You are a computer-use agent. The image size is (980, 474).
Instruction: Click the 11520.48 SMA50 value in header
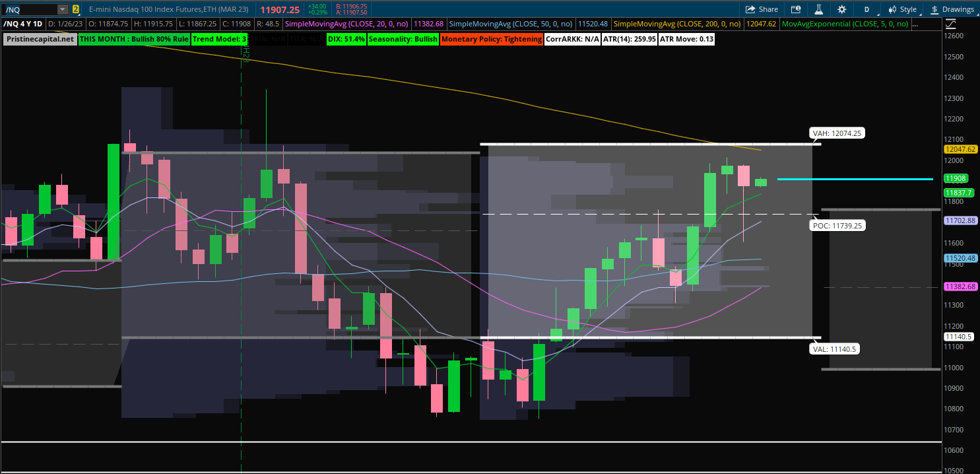[x=593, y=24]
